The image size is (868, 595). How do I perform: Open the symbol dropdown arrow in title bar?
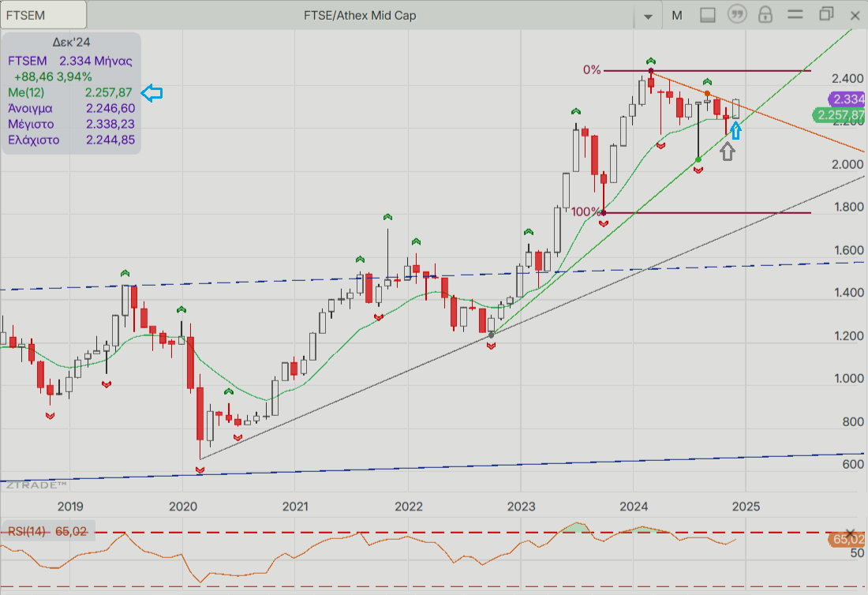click(648, 17)
